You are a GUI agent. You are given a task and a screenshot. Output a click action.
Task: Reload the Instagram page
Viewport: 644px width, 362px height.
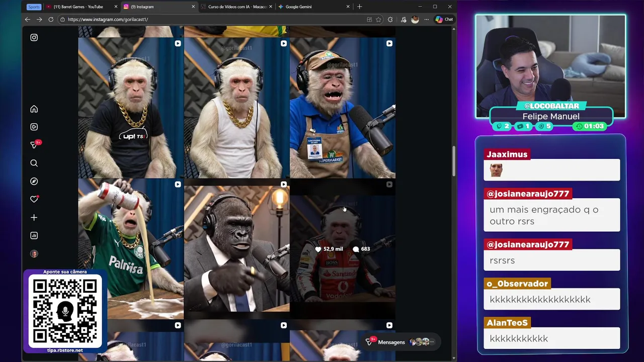tap(51, 20)
